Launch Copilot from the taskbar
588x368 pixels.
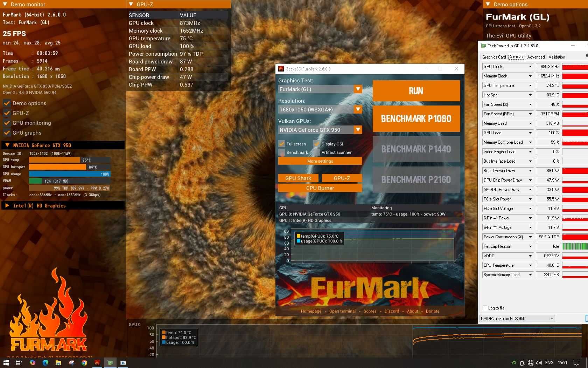point(32,363)
